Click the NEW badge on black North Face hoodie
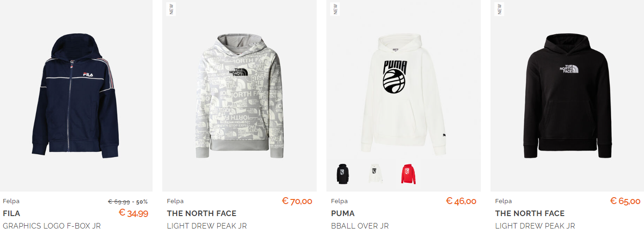This screenshot has height=235, width=644. tap(499, 9)
